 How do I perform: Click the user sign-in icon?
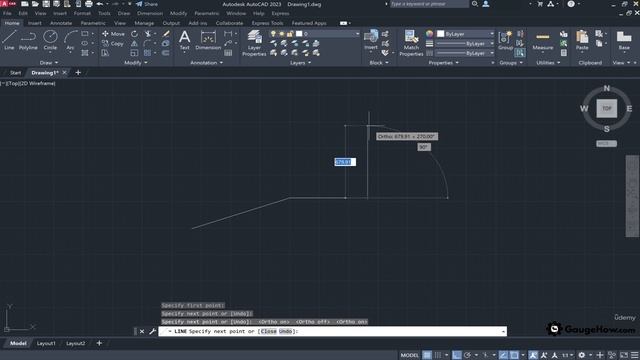[x=486, y=4]
